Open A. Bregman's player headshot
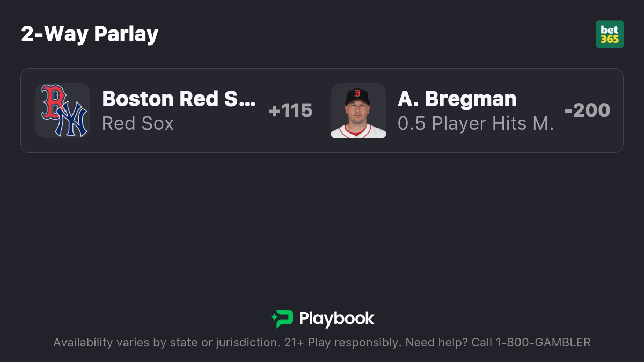The image size is (644, 362). [x=358, y=110]
